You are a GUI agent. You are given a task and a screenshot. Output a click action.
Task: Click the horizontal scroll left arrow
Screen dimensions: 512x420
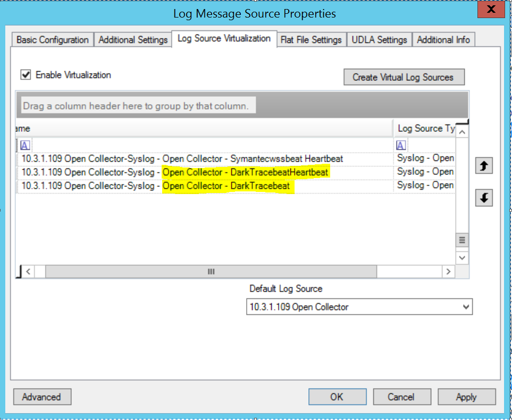click(x=28, y=272)
